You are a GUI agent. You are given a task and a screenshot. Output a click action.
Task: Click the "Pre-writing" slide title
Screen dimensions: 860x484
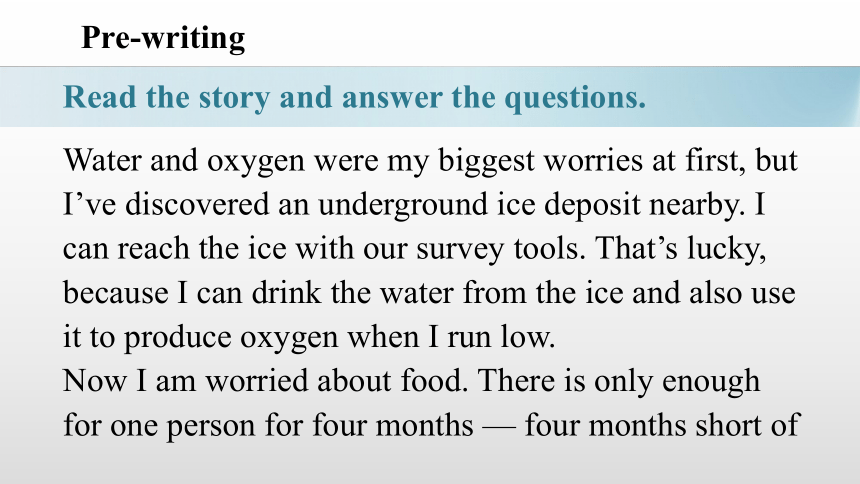point(163,38)
